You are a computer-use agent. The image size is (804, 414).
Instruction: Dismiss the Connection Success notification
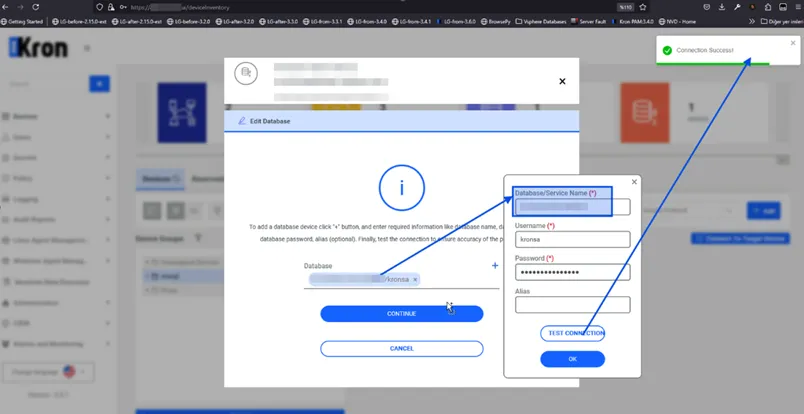point(793,43)
